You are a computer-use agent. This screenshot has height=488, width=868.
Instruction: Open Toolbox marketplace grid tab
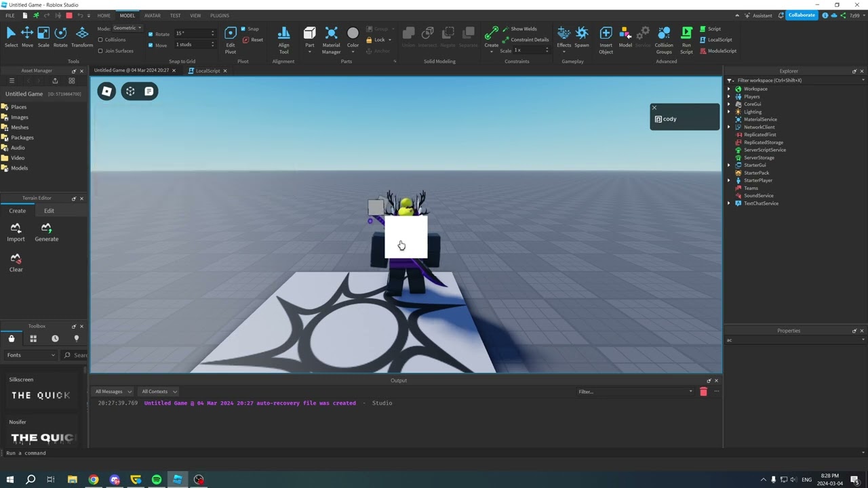point(33,338)
